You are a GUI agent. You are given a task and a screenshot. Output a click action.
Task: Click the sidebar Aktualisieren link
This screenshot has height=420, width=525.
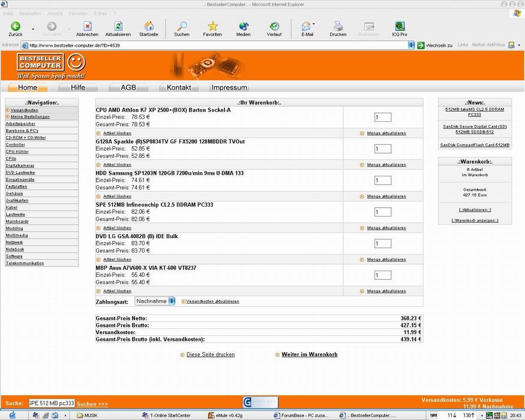pyautogui.click(x=475, y=209)
